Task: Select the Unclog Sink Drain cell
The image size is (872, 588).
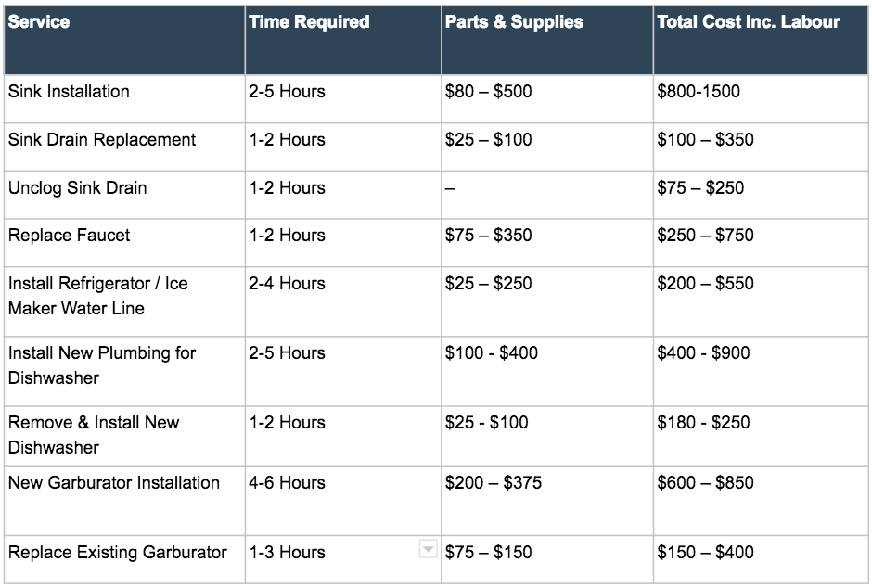Action: pyautogui.click(x=124, y=195)
